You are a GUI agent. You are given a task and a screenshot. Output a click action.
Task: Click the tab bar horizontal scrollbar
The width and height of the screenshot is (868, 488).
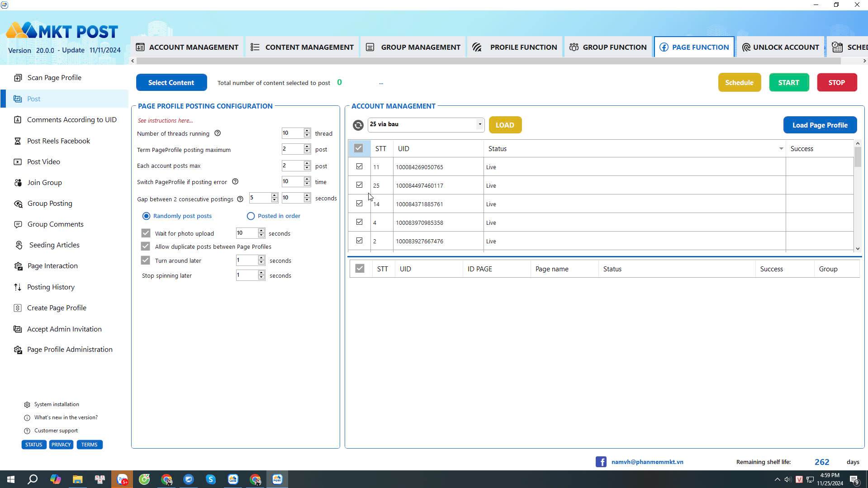pos(489,61)
